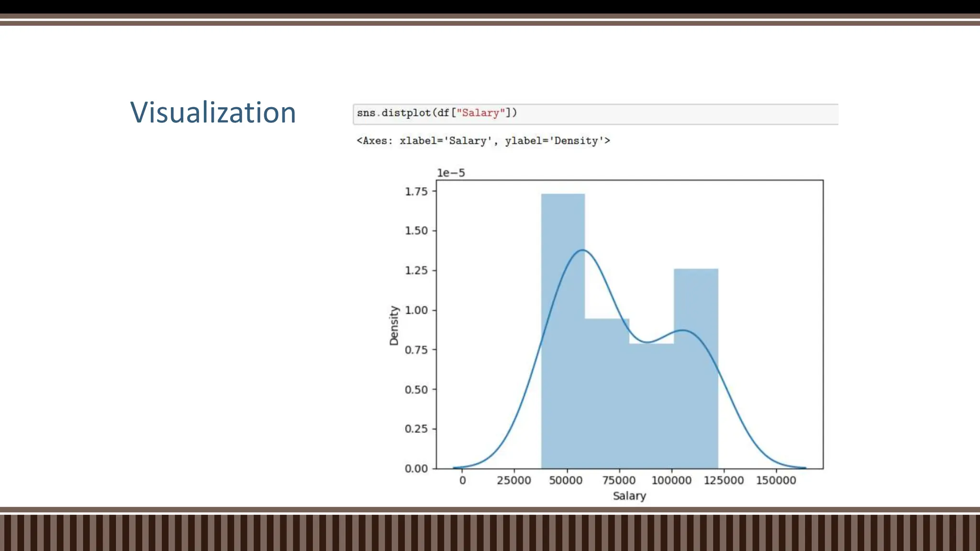Click the Salary x-axis label
The width and height of the screenshot is (980, 551).
(x=629, y=496)
